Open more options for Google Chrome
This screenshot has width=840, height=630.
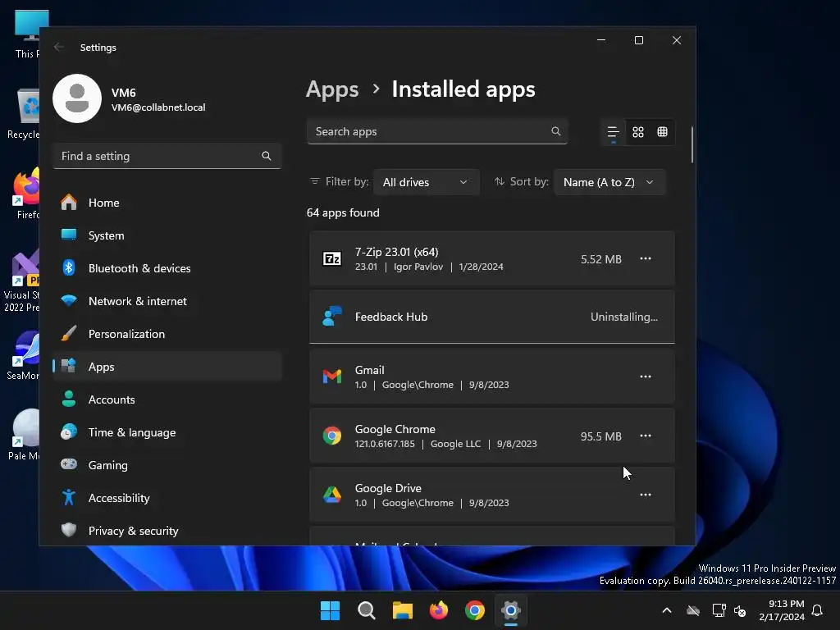click(x=646, y=436)
